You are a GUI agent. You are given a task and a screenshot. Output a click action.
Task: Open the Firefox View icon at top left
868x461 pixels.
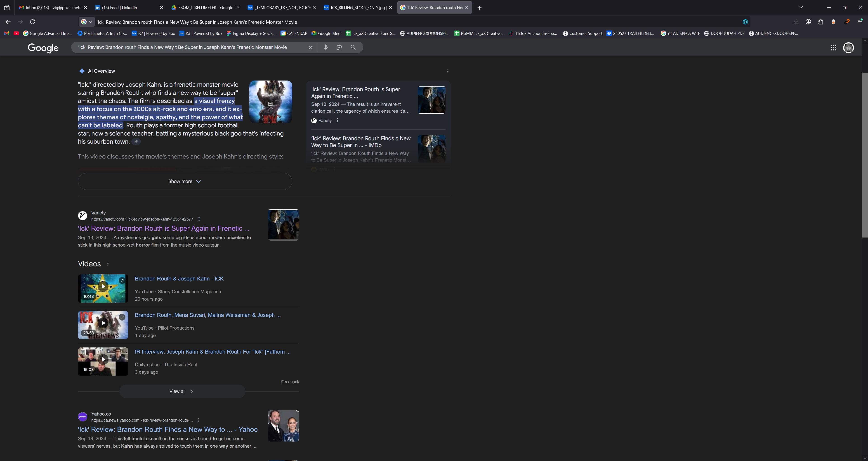(x=7, y=7)
